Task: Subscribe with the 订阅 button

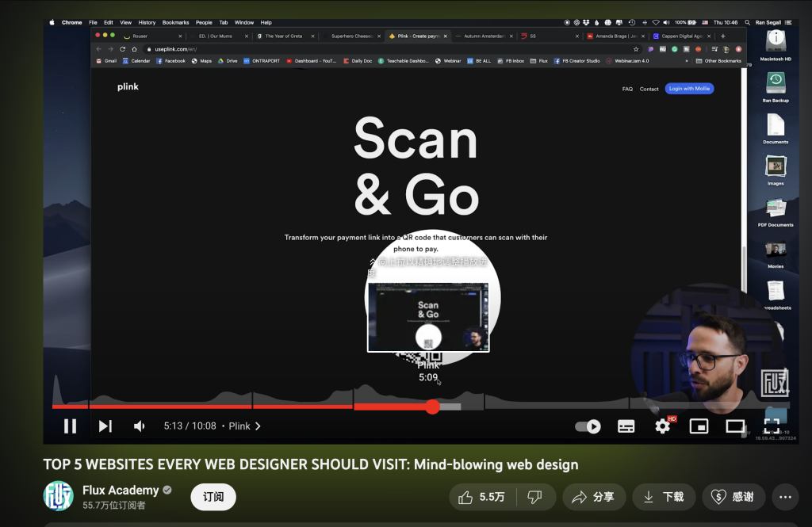Action: (213, 497)
